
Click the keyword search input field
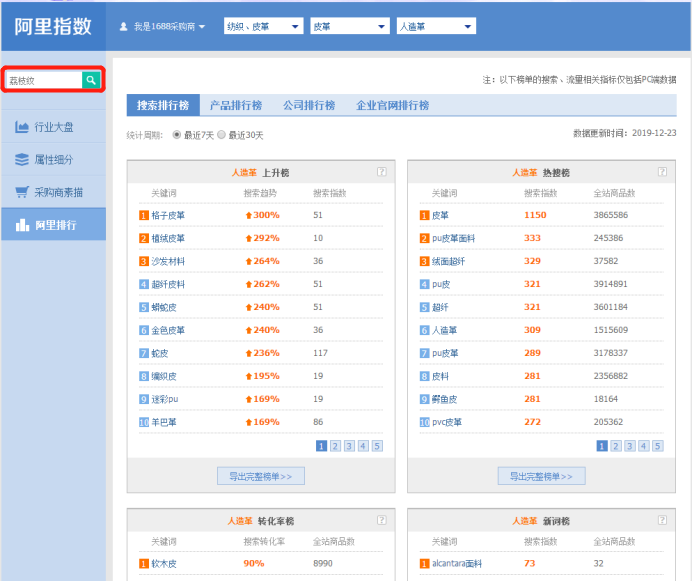coord(44,80)
